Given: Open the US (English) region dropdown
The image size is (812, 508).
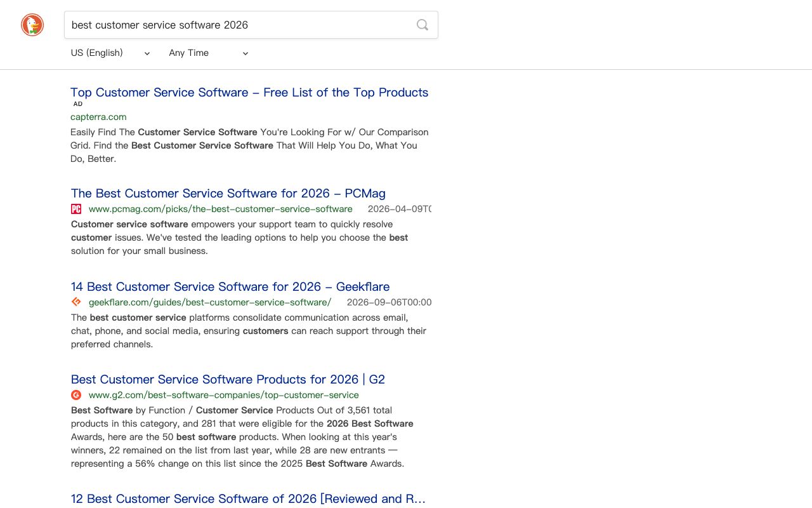Looking at the screenshot, I should (x=110, y=53).
